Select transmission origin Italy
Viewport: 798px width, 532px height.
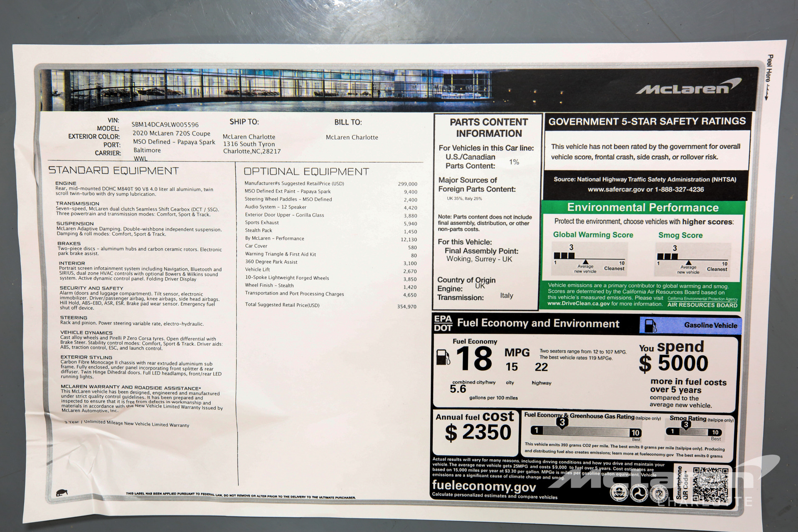click(x=507, y=296)
